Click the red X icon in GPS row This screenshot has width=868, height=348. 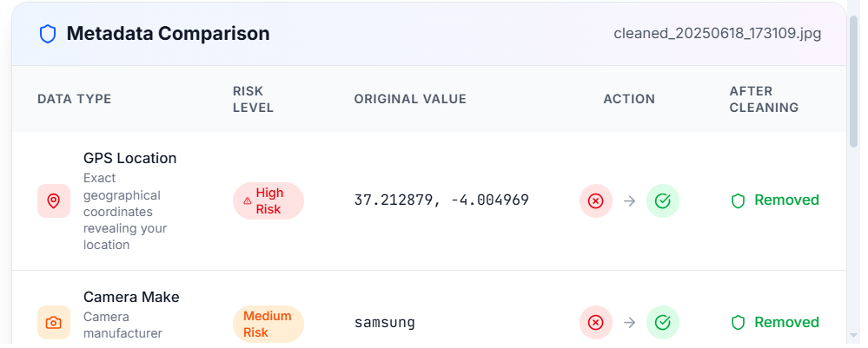click(596, 200)
